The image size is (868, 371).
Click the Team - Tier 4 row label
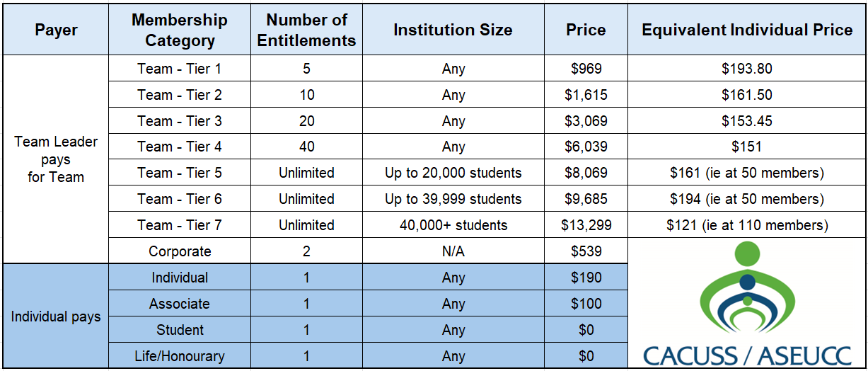coord(180,147)
